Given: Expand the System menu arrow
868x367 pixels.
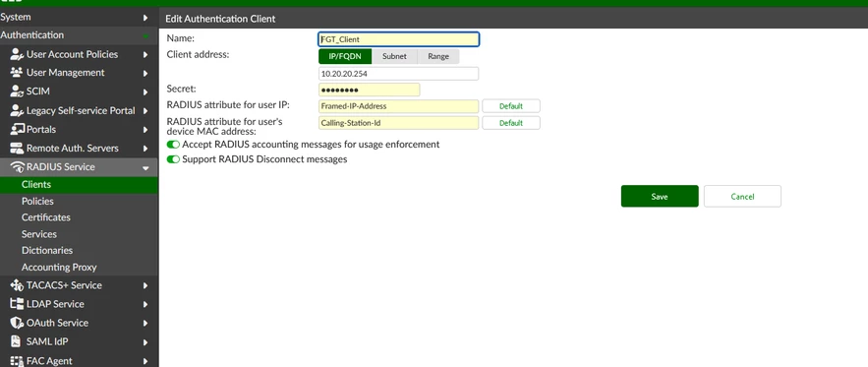Looking at the screenshot, I should [x=145, y=18].
